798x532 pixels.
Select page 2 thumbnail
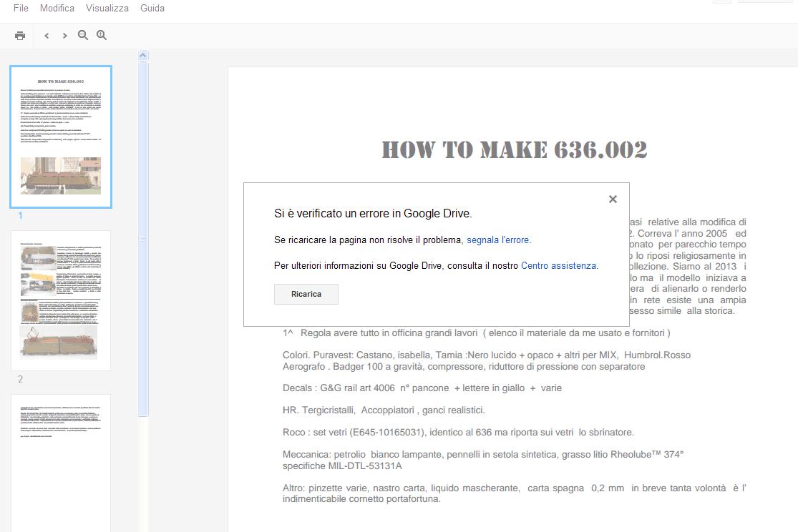point(61,300)
